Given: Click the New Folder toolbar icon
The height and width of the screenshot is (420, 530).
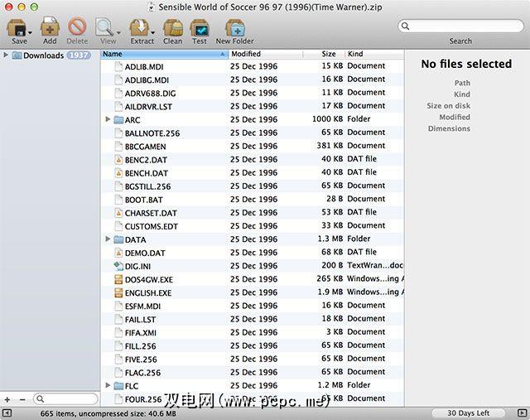Looking at the screenshot, I should 235,27.
